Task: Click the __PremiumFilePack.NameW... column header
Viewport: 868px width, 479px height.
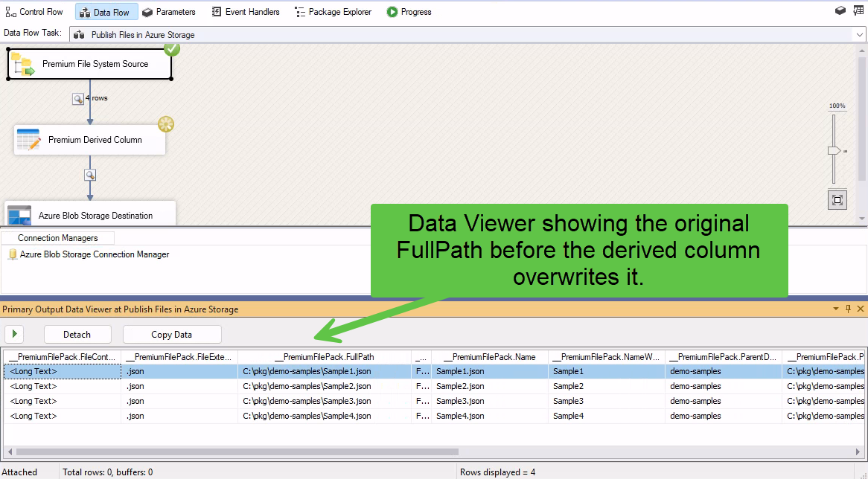Action: click(607, 357)
